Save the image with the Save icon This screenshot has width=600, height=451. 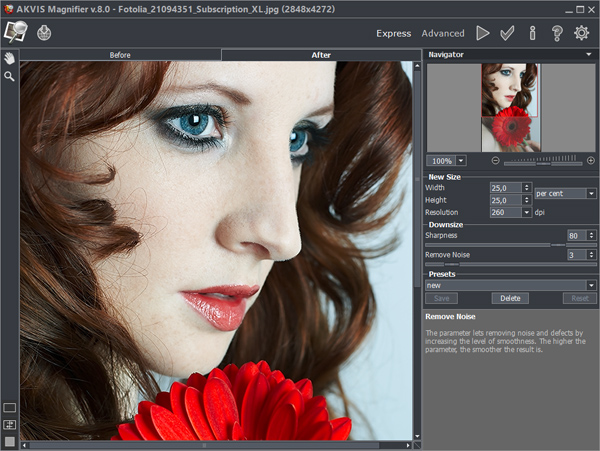[x=44, y=33]
